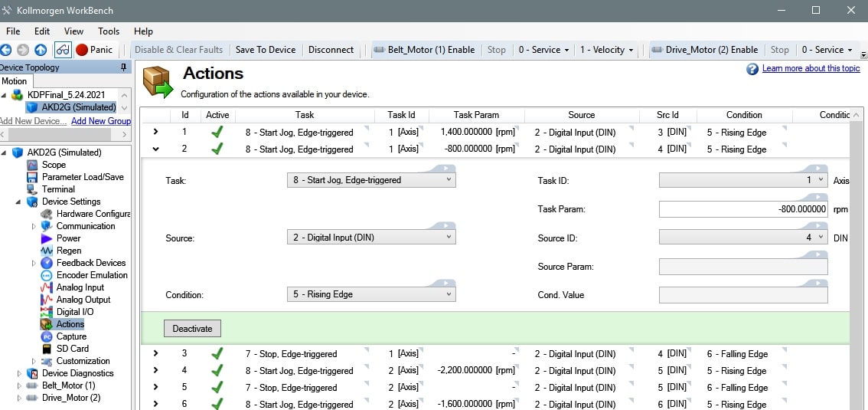868x410 pixels.
Task: Open the SD Card item
Action: 73,349
